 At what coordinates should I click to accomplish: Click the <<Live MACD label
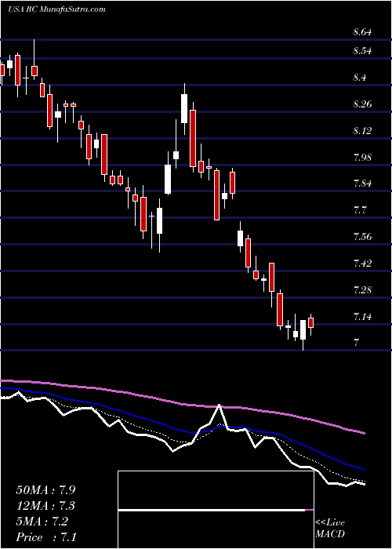(x=330, y=529)
